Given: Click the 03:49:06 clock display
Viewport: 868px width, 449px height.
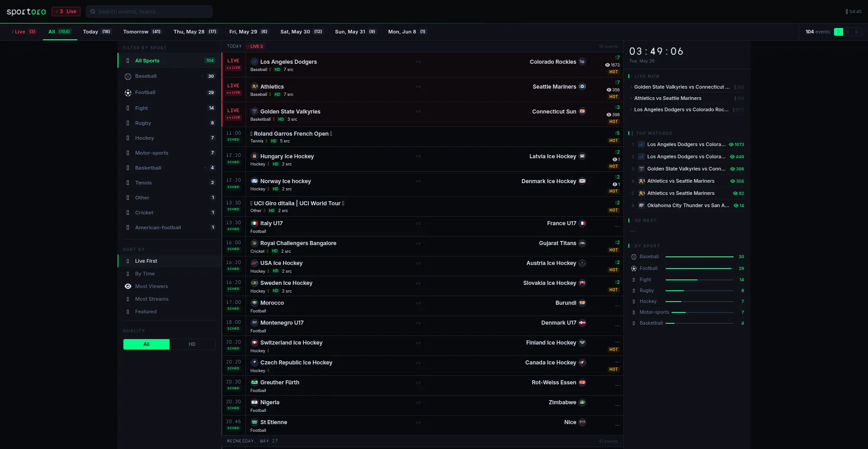Looking at the screenshot, I should coord(656,52).
